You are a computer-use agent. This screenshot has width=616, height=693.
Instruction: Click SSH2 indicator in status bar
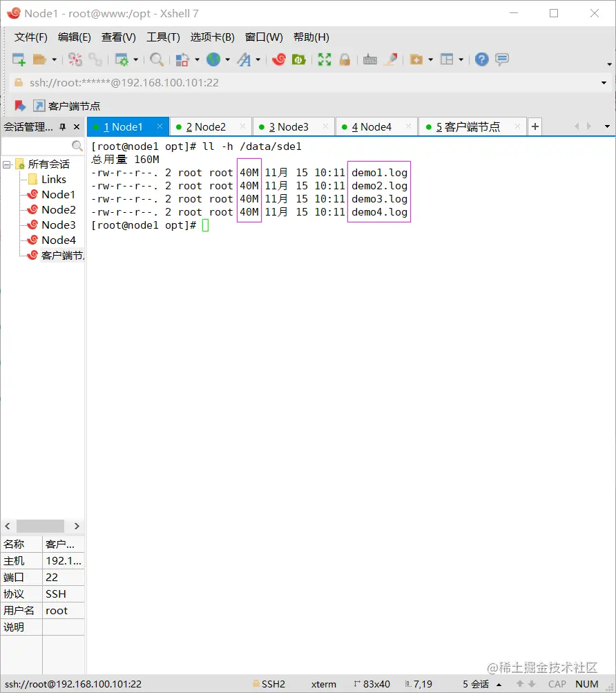click(x=269, y=684)
